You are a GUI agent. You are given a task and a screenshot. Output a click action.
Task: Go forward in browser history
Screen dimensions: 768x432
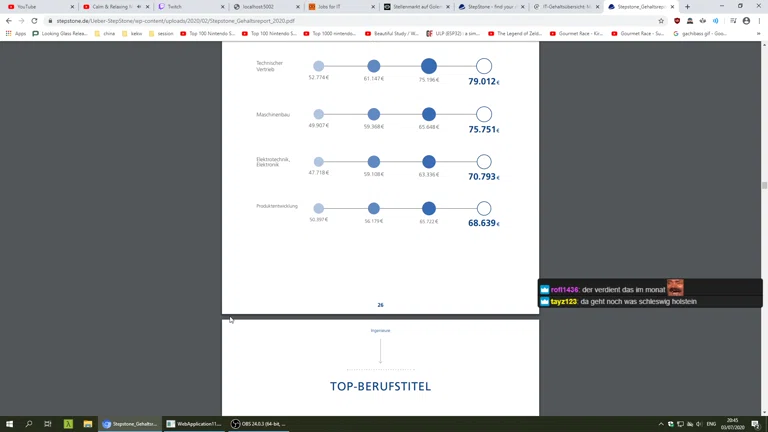coord(21,21)
